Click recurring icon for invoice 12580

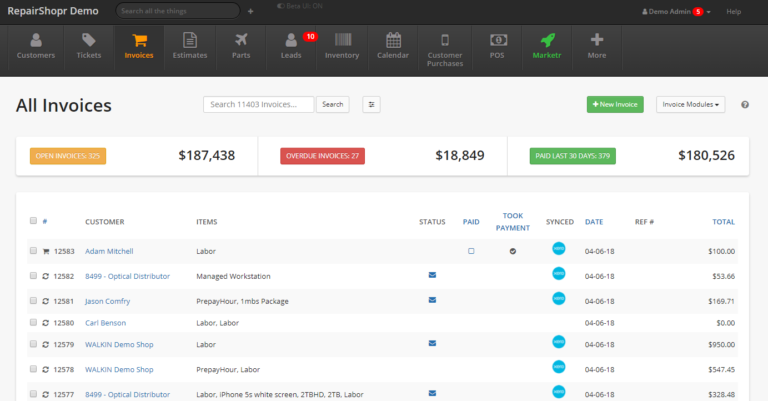click(46, 323)
